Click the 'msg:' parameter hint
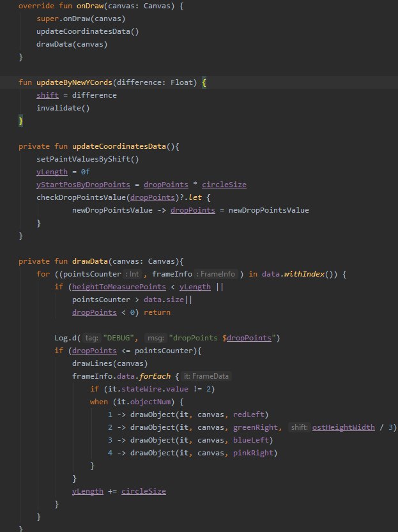 point(156,338)
